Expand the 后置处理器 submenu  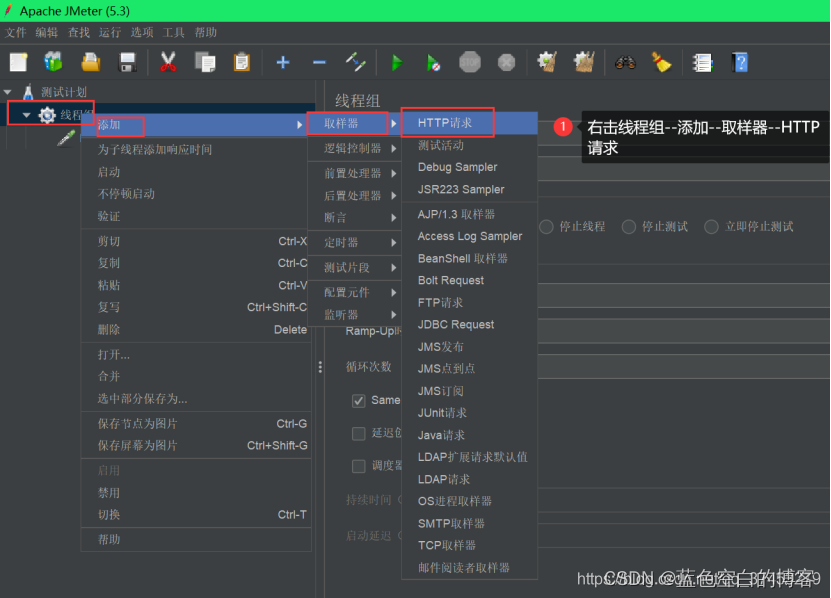click(354, 196)
